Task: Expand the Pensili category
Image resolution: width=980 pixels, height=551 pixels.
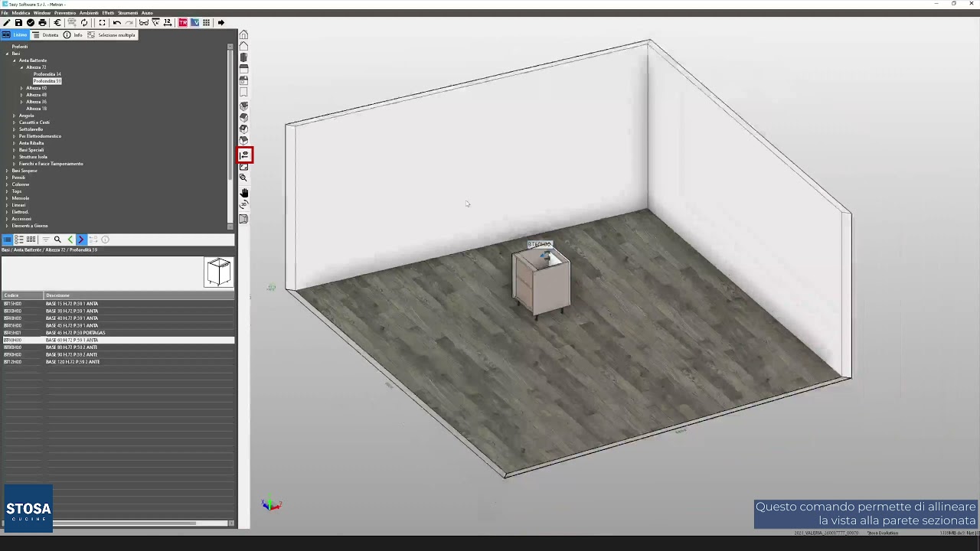Action: click(x=7, y=178)
